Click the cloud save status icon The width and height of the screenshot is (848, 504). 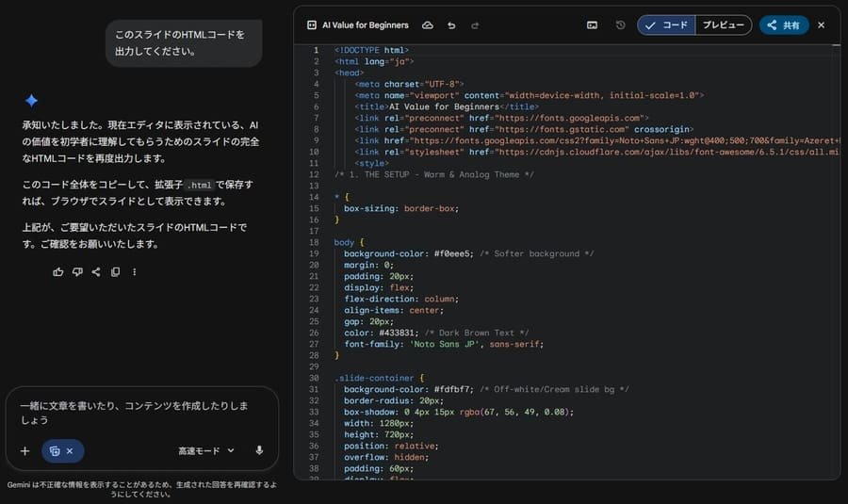(x=427, y=25)
